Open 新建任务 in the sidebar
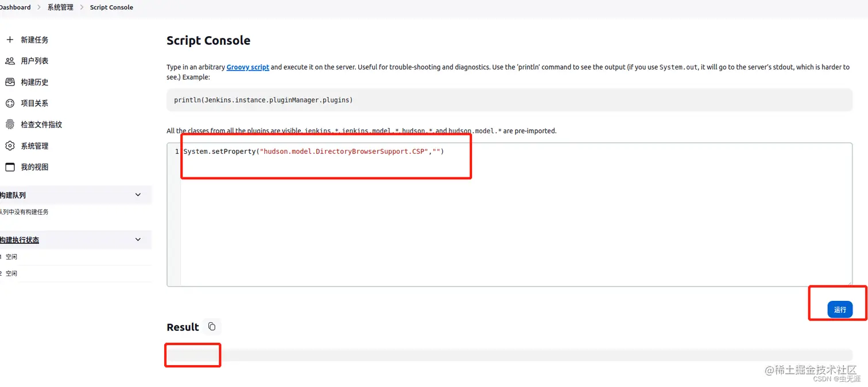The width and height of the screenshot is (868, 387). click(34, 40)
